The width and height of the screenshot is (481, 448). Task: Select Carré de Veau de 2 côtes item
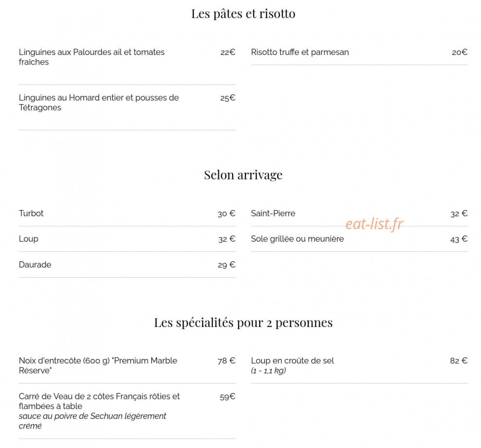click(99, 411)
